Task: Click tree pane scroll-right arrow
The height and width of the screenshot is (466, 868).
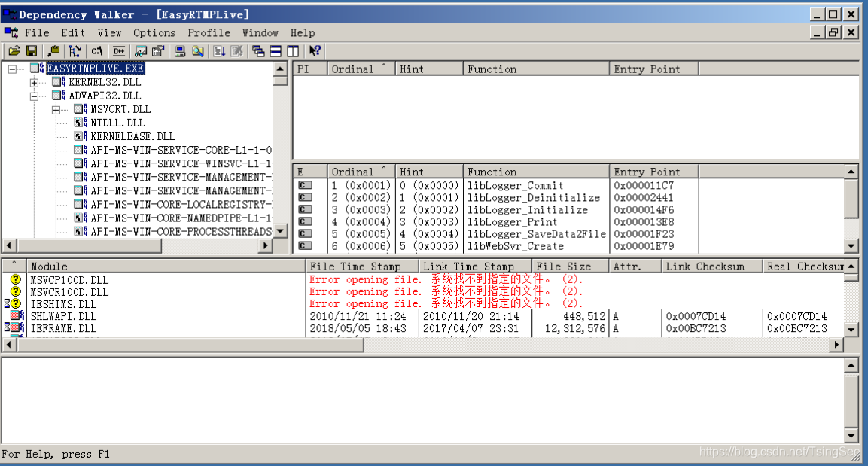Action: point(266,245)
